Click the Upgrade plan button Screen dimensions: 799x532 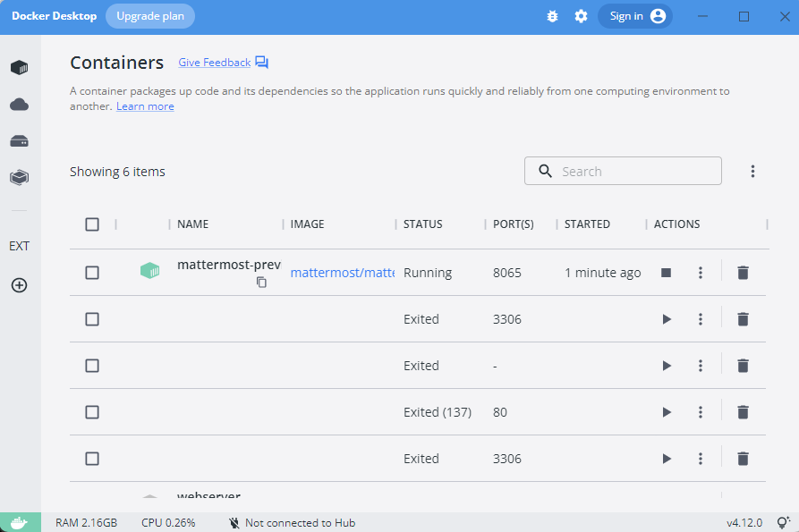pos(150,16)
